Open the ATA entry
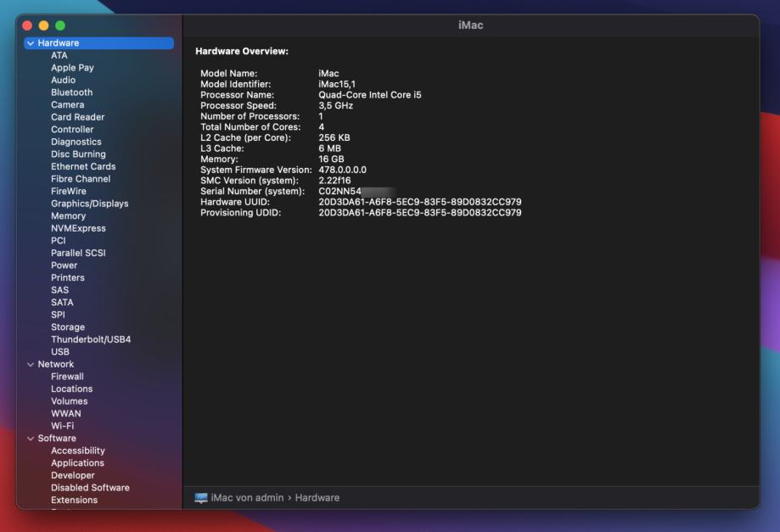Screen dimensions: 780x532 (59, 55)
